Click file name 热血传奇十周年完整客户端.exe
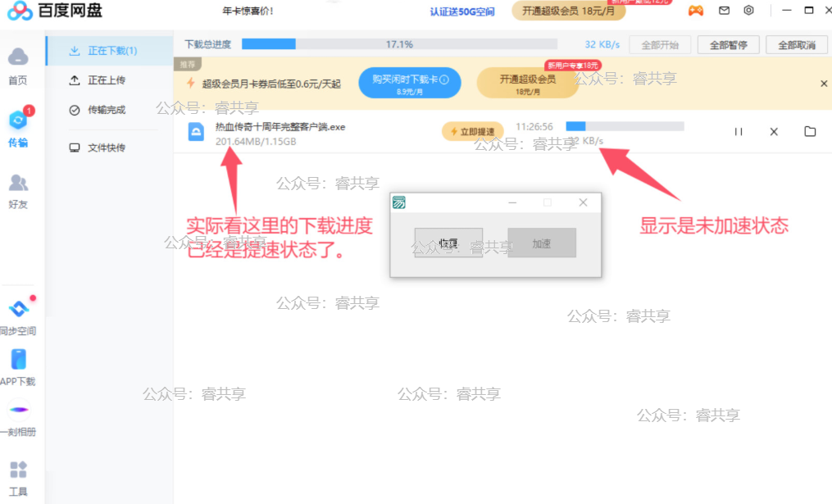Screen dimensions: 832x504 pyautogui.click(x=280, y=127)
